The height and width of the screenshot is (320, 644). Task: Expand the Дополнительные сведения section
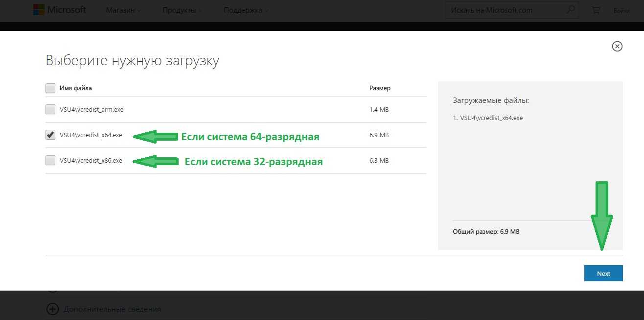(x=52, y=309)
